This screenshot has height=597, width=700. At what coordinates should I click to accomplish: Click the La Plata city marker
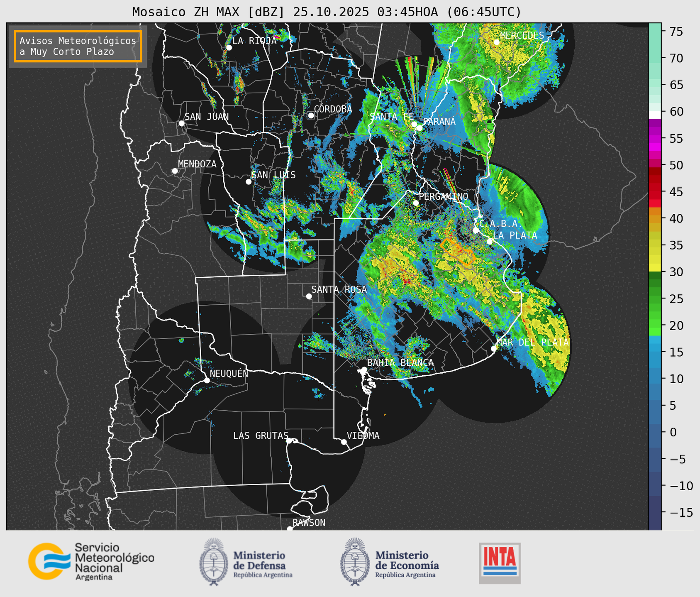(490, 242)
